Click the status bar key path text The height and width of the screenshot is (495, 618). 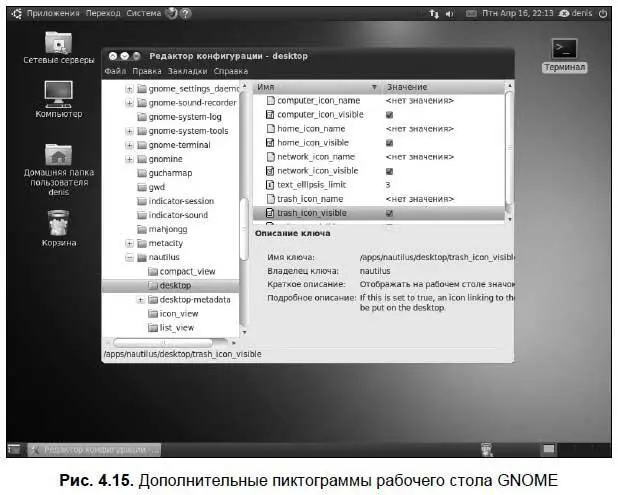(x=182, y=354)
